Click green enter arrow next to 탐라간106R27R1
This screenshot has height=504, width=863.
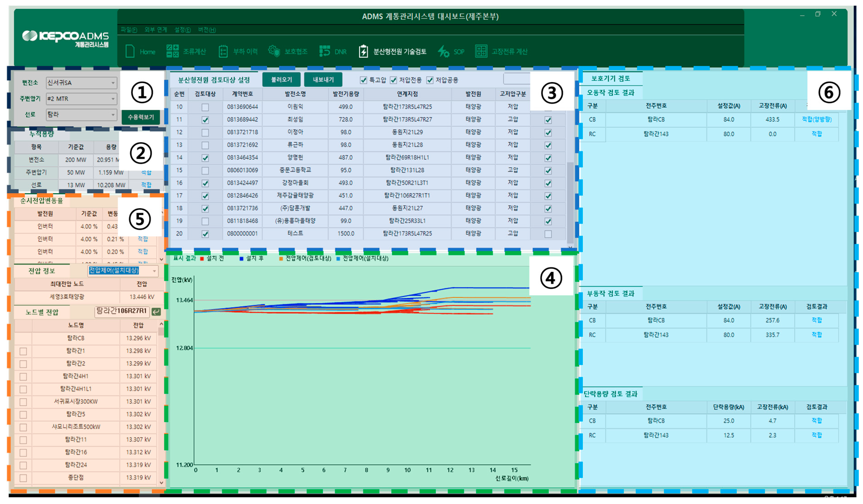(156, 312)
